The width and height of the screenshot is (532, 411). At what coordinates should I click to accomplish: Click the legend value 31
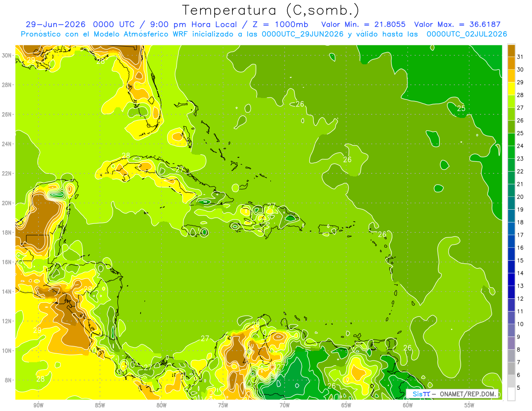(520, 57)
